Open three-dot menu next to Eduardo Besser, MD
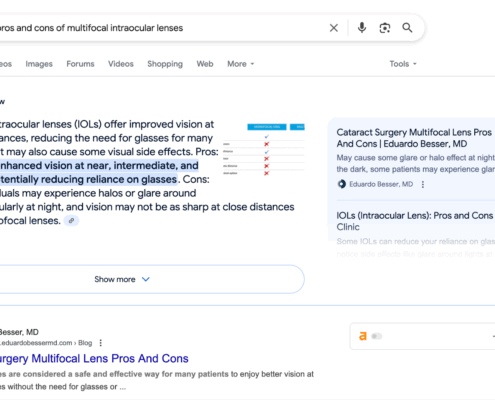 (x=423, y=184)
